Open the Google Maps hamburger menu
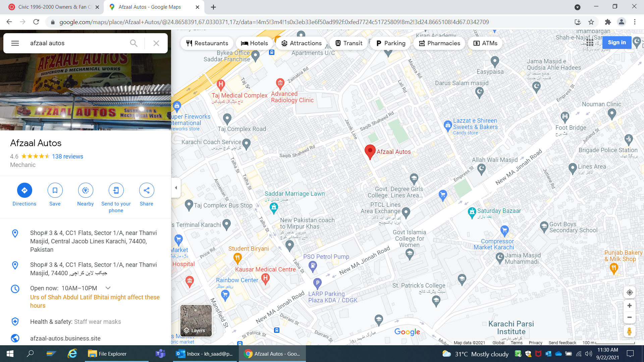Image resolution: width=644 pixels, height=362 pixels. [x=15, y=43]
